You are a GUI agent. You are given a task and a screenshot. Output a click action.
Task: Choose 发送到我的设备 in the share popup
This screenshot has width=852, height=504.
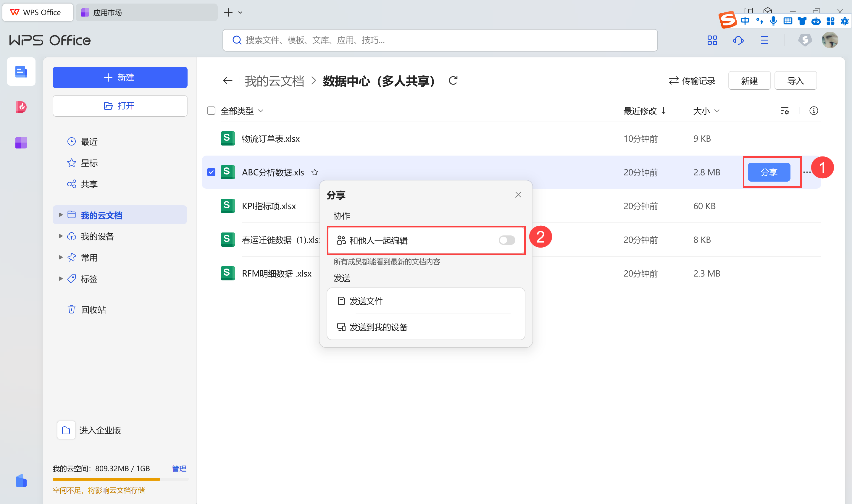(378, 327)
